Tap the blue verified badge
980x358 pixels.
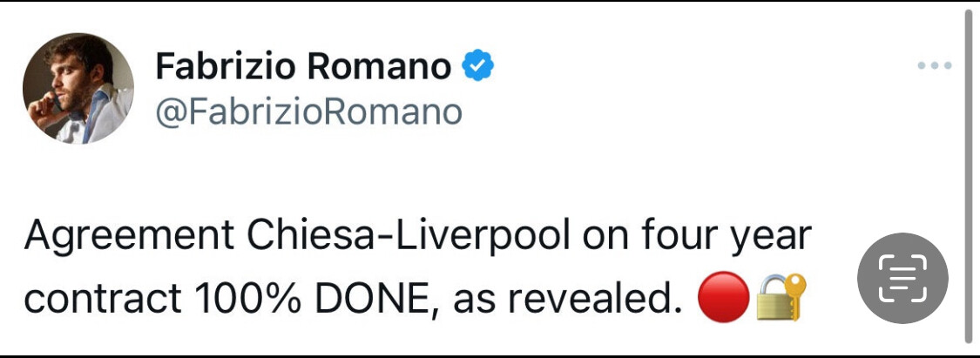(477, 67)
